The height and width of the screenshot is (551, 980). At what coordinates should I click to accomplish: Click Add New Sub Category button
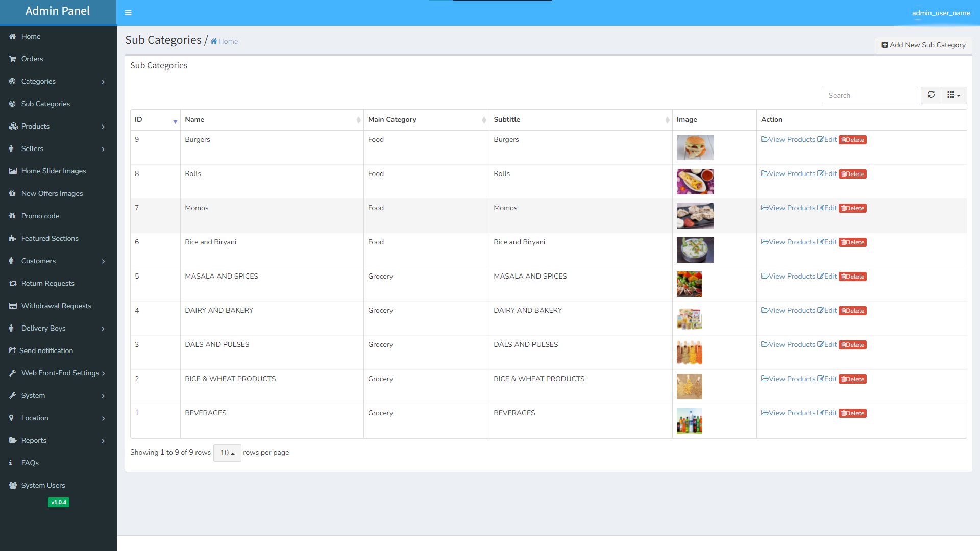[x=923, y=45]
